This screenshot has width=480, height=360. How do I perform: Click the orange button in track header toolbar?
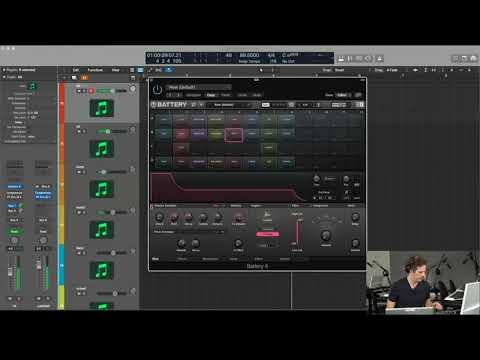coord(84,78)
